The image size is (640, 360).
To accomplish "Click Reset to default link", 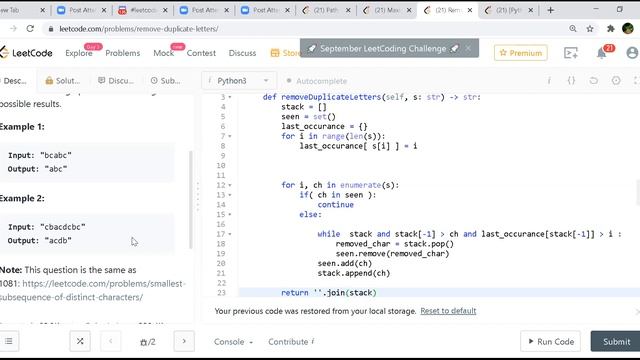I will [x=448, y=311].
